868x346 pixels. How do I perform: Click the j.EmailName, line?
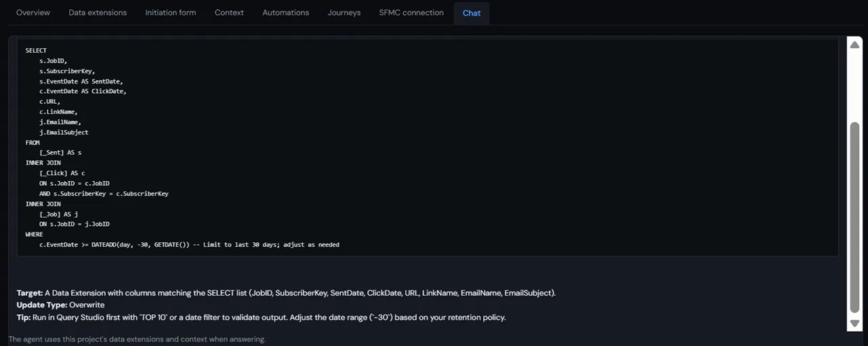[x=60, y=122]
